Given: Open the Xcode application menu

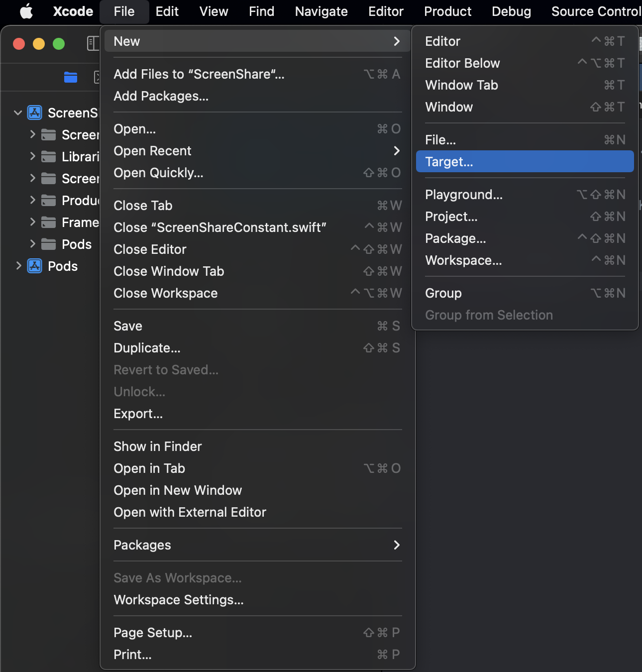Looking at the screenshot, I should [x=73, y=11].
